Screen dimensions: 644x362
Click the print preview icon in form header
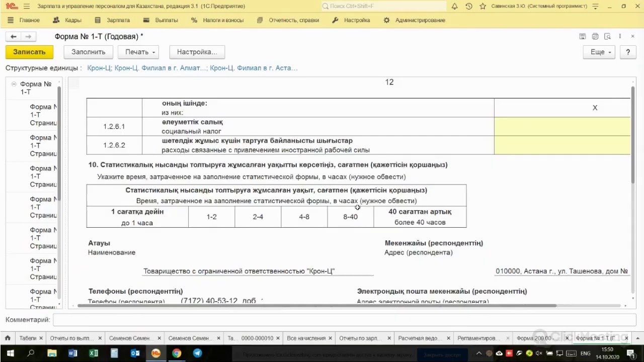point(607,37)
